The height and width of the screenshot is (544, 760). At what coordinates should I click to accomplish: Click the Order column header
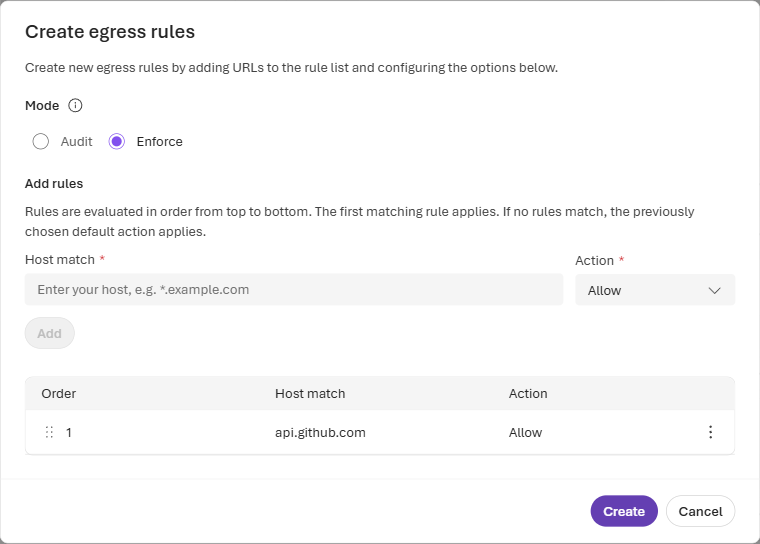tap(59, 393)
